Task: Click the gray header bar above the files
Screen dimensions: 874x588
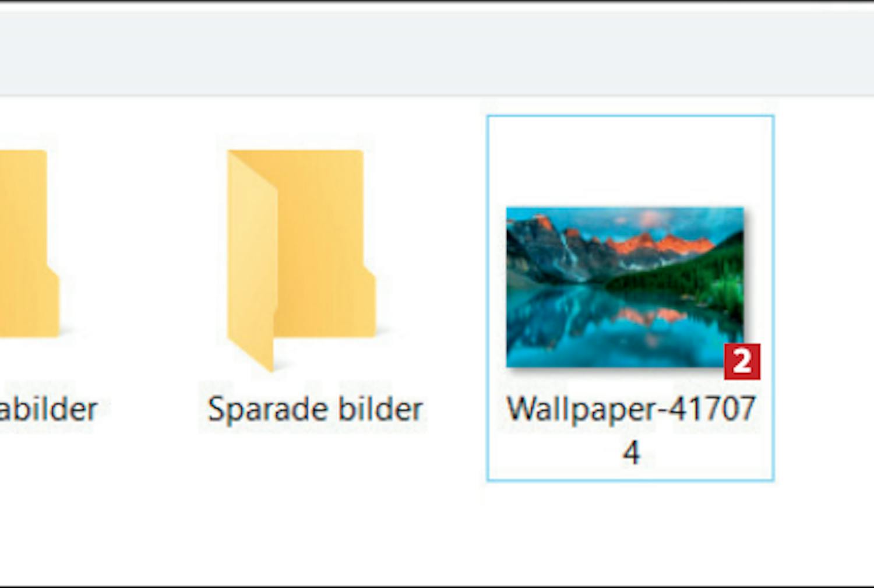Action: click(437, 54)
